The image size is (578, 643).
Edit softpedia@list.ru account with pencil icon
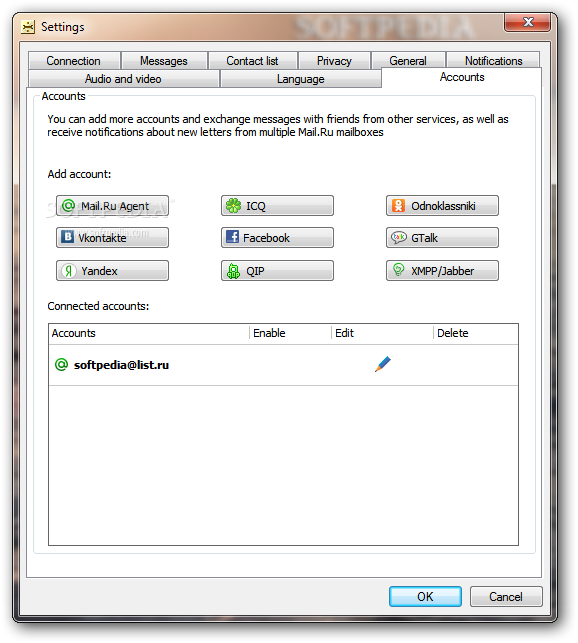click(382, 364)
